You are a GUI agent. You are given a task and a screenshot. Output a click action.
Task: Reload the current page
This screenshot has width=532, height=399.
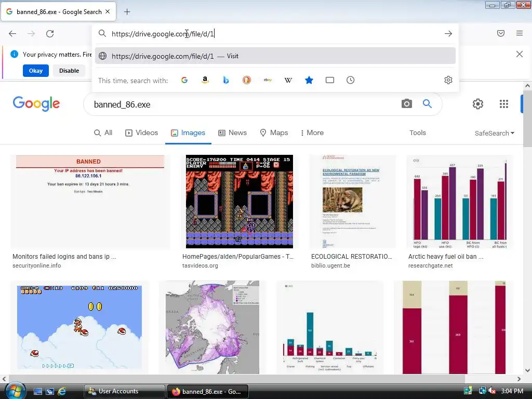click(50, 34)
